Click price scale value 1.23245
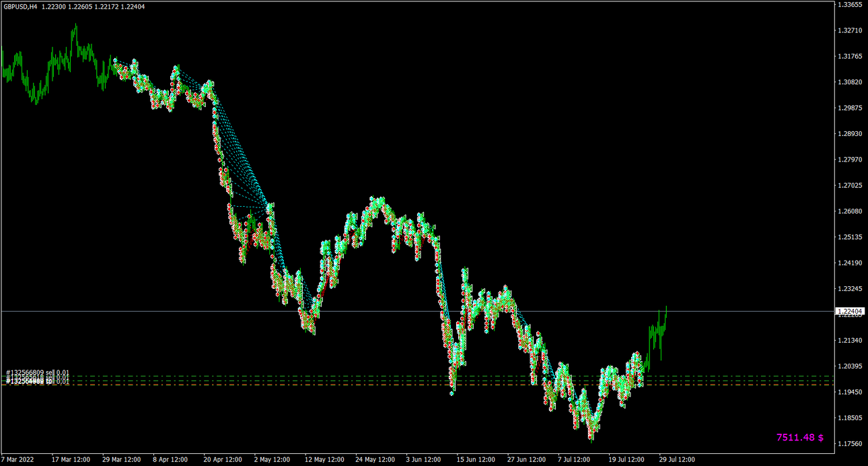Viewport: 868px width, 466px height. point(850,289)
